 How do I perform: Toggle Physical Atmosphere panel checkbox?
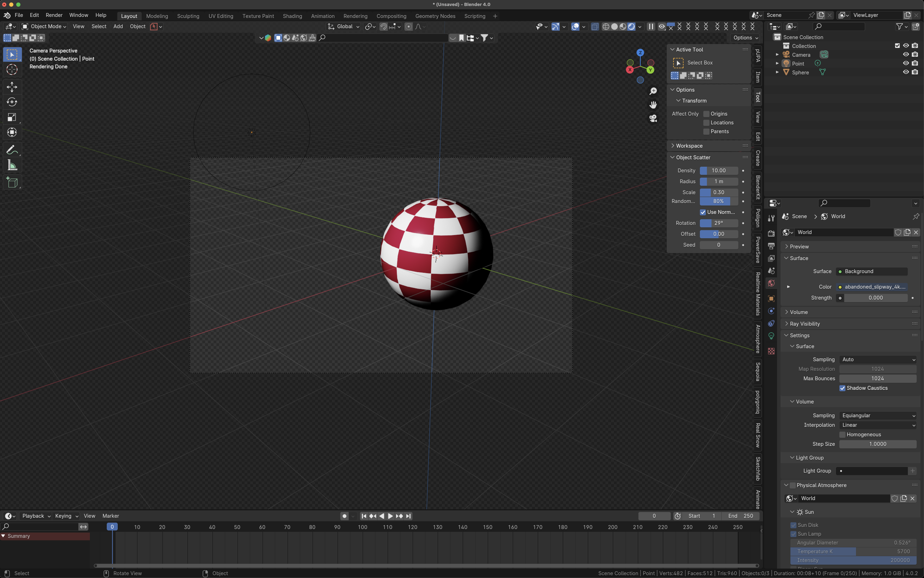tap(793, 486)
